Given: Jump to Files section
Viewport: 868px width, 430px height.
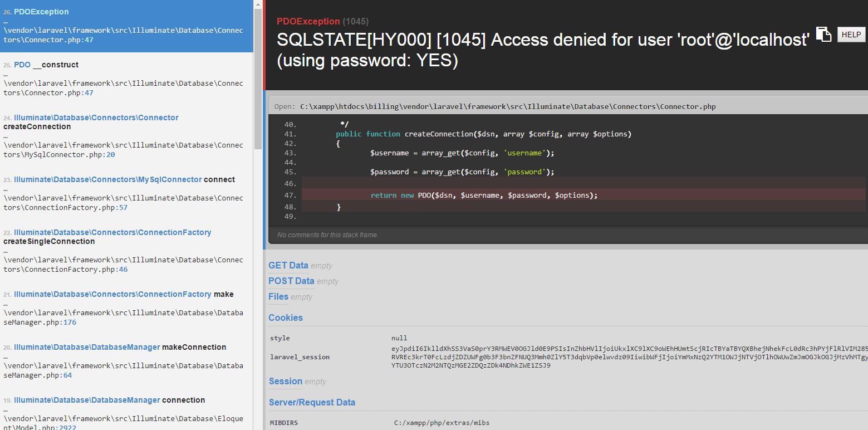Looking at the screenshot, I should pos(278,297).
